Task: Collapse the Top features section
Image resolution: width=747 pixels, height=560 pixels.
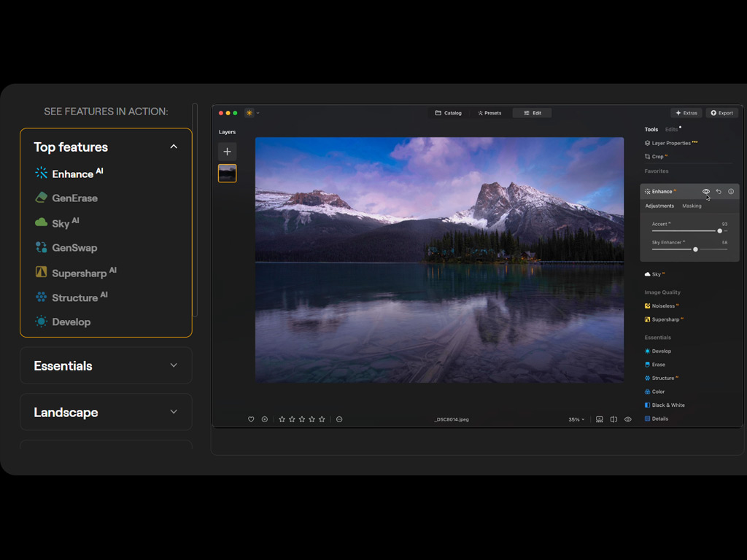Action: coord(174,147)
